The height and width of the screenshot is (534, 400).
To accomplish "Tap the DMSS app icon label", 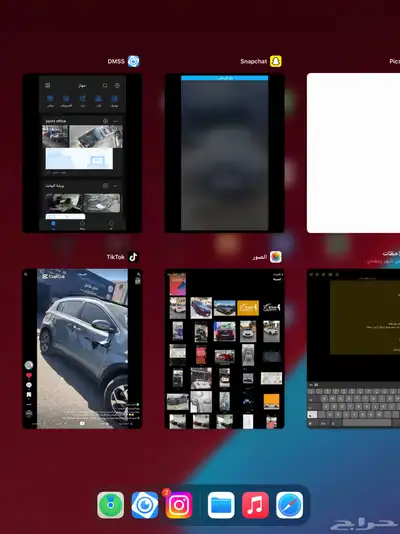I will pos(116,62).
